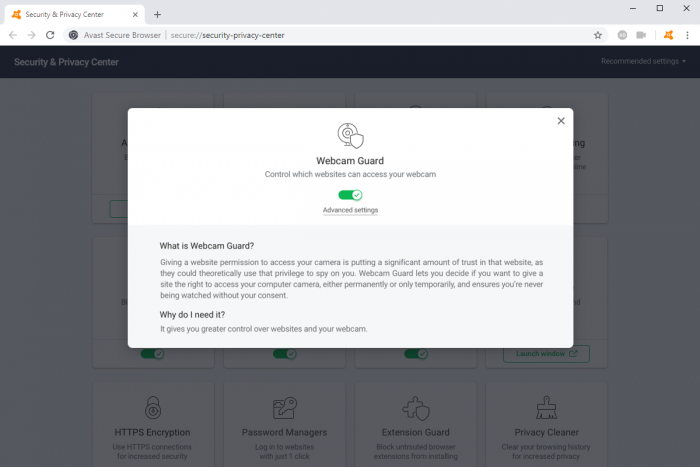The image size is (700, 467).
Task: Open the Extension Guard card title
Action: coord(416,432)
